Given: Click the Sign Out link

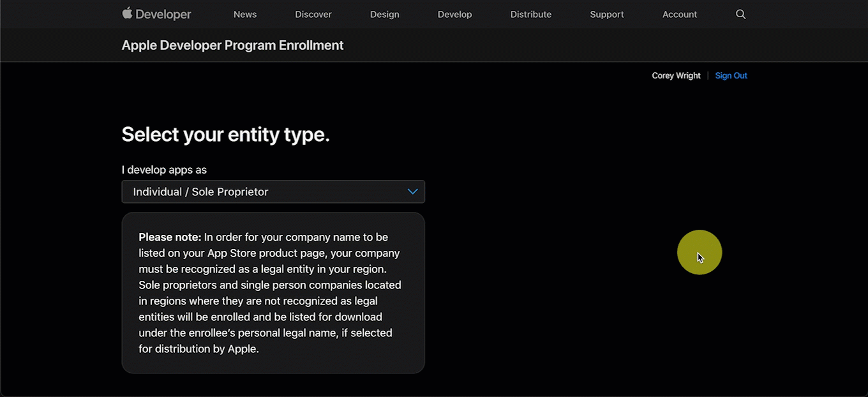Looking at the screenshot, I should pos(731,75).
